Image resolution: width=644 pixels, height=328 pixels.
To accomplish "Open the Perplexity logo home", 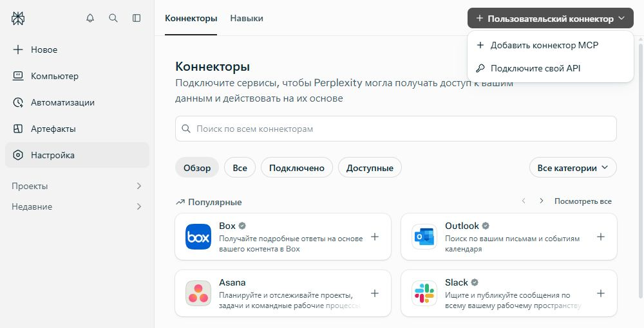I will [18, 18].
